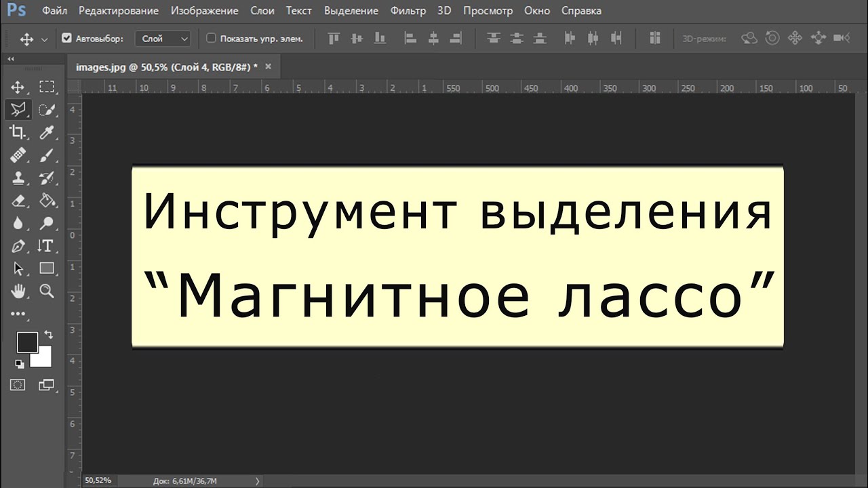Open Move tool preset picker arrow
This screenshot has height=488, width=868.
pyautogui.click(x=45, y=39)
